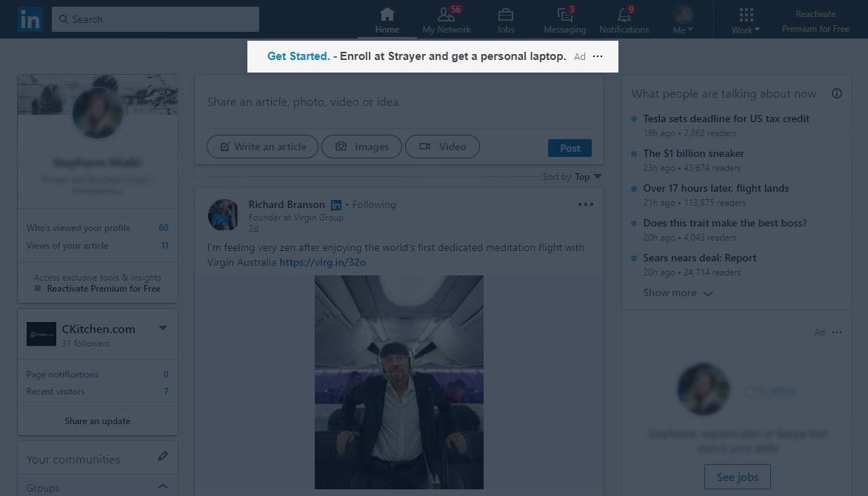Click Richard Branson's name link
The width and height of the screenshot is (868, 496).
click(287, 204)
